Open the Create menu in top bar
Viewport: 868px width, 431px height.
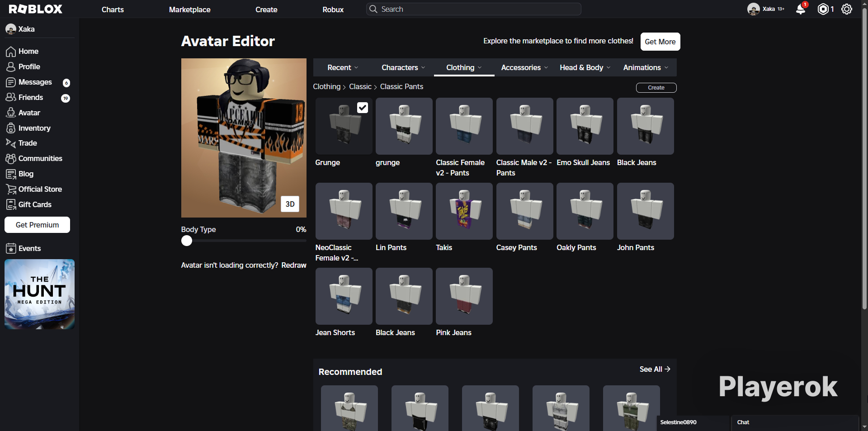(x=266, y=9)
